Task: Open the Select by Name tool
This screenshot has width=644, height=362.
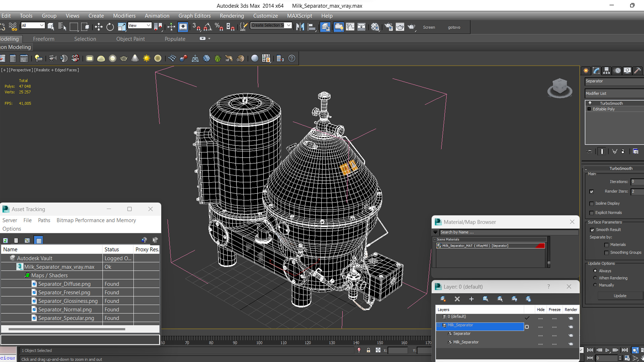Action: pos(62,27)
